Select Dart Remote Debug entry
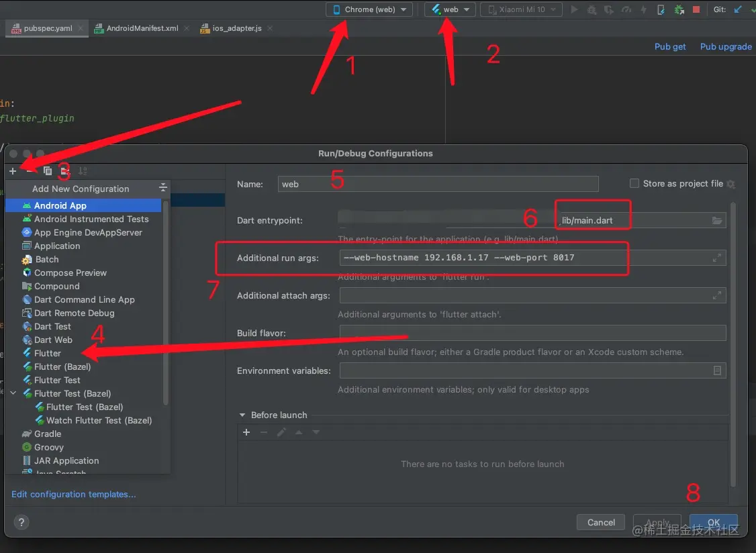Image resolution: width=756 pixels, height=553 pixels. [83, 313]
